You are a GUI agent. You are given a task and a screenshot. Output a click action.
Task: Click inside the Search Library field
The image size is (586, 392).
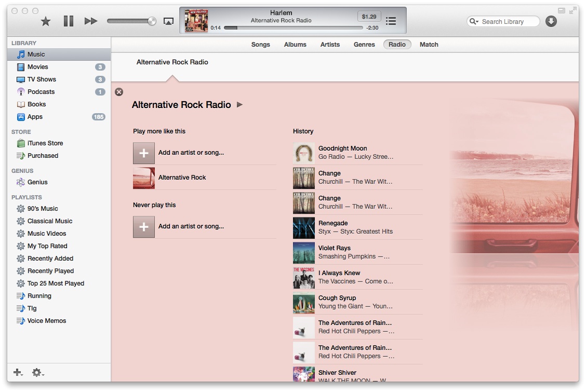(507, 22)
